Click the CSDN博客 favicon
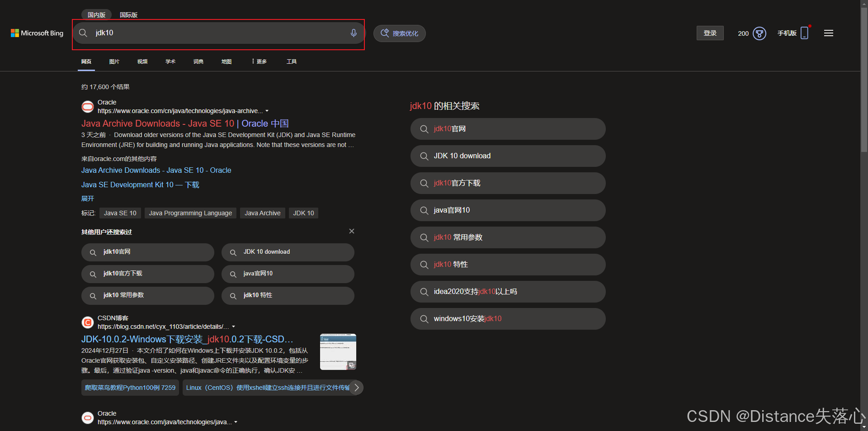Viewport: 868px width, 431px height. (x=88, y=322)
